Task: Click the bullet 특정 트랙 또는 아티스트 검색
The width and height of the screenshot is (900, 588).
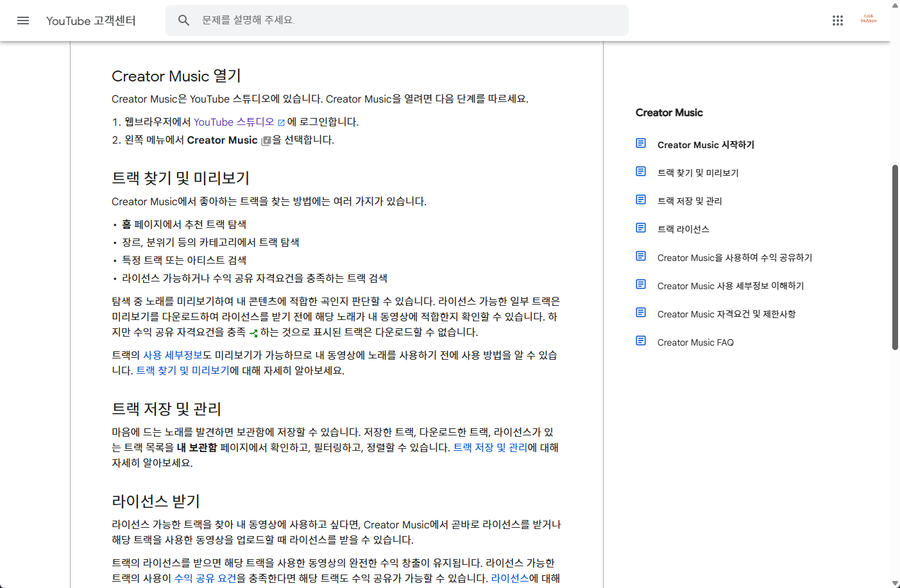Action: [184, 260]
